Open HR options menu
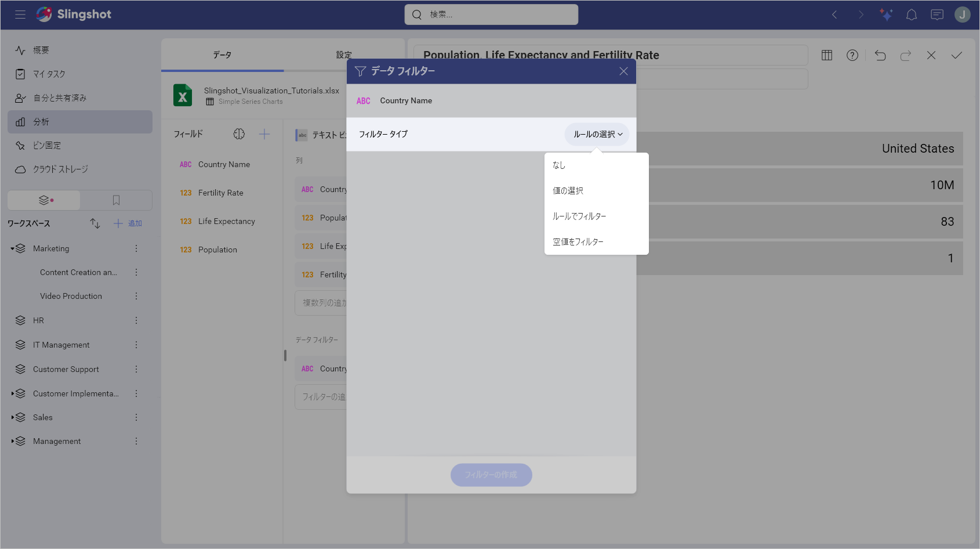 coord(136,320)
